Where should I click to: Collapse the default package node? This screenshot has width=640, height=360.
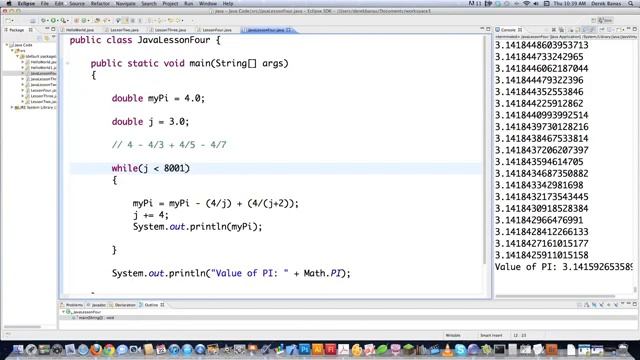[18, 56]
